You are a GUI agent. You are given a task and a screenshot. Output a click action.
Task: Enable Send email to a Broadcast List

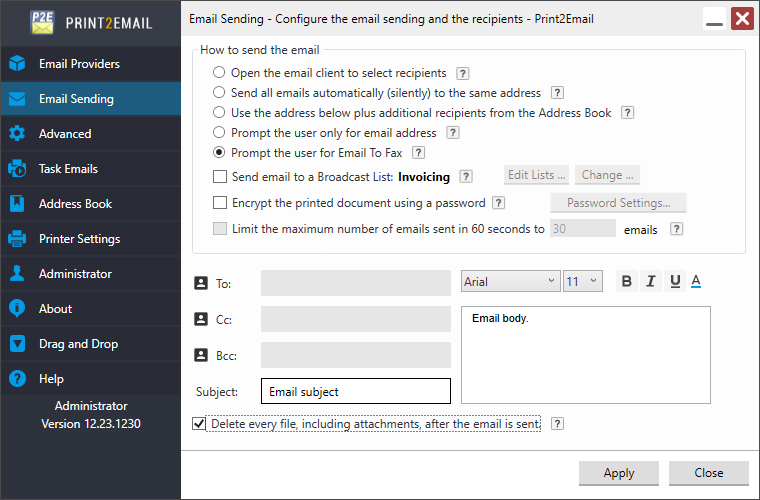220,176
